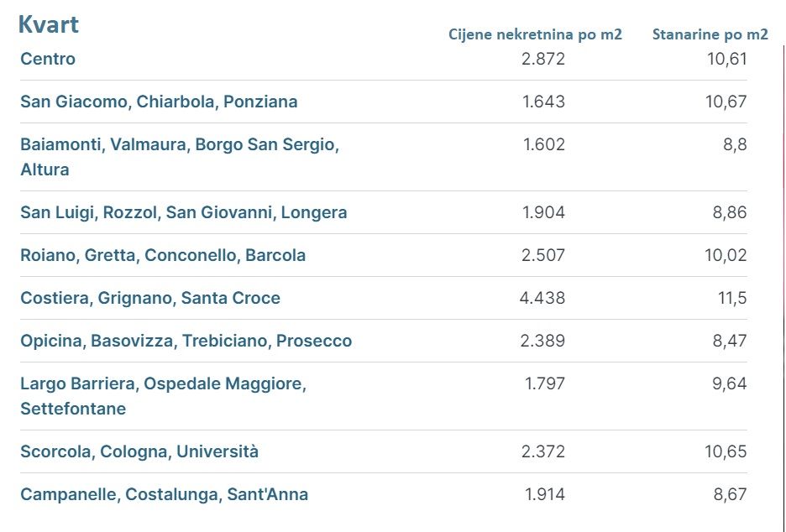Viewport: 786px width, 532px height.
Task: Click Campanelle, Costalunga, Sant'Anna link
Action: (x=164, y=494)
